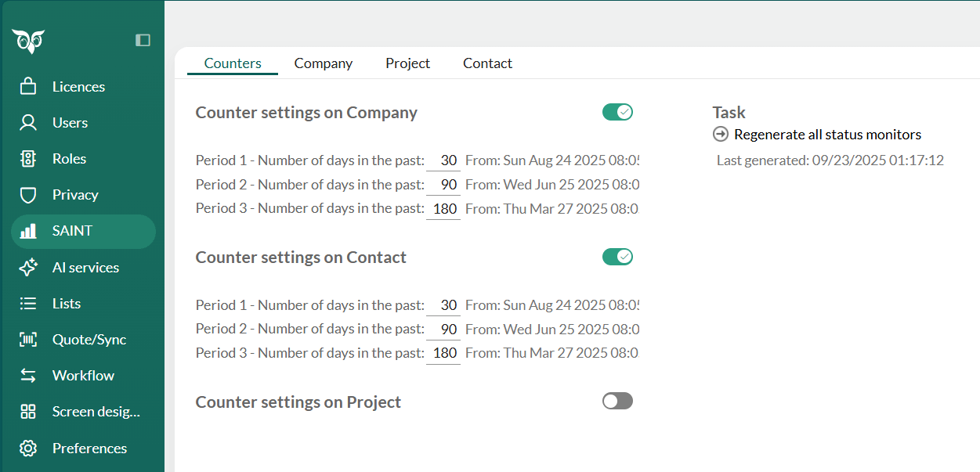Open Privacy using the shield icon
This screenshot has width=980, height=472.
pos(28,194)
